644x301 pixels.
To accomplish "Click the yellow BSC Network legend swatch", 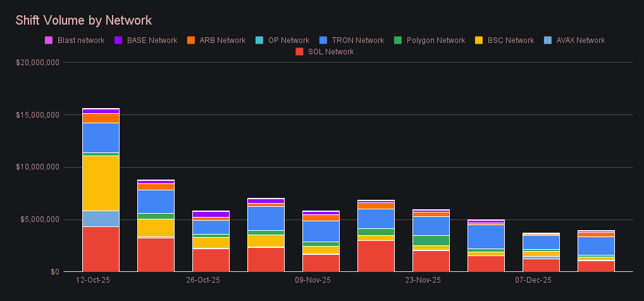I will click(479, 40).
